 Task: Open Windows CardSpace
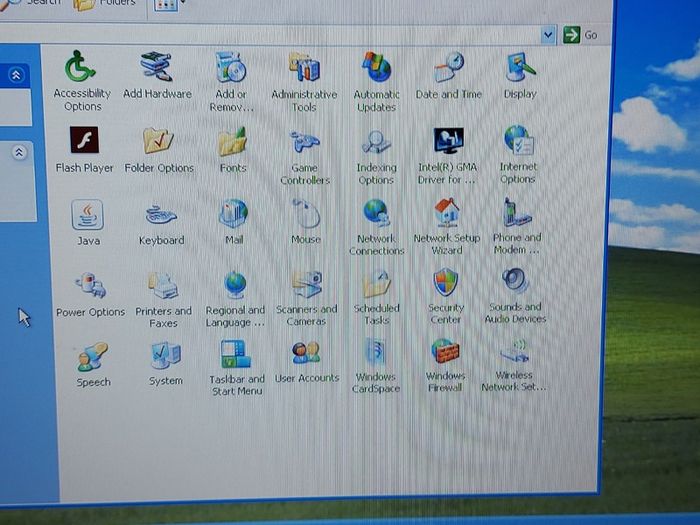coord(376,366)
